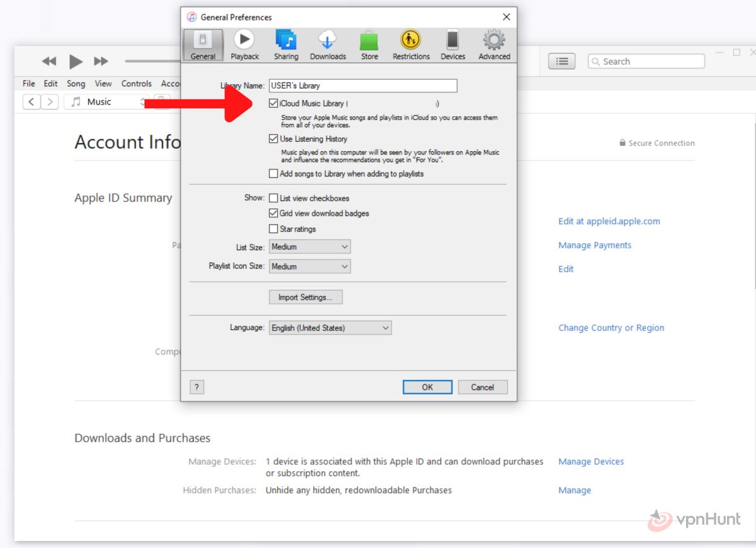Go back with the iTunes back arrow
Screen dimensions: 756x548
[31, 101]
